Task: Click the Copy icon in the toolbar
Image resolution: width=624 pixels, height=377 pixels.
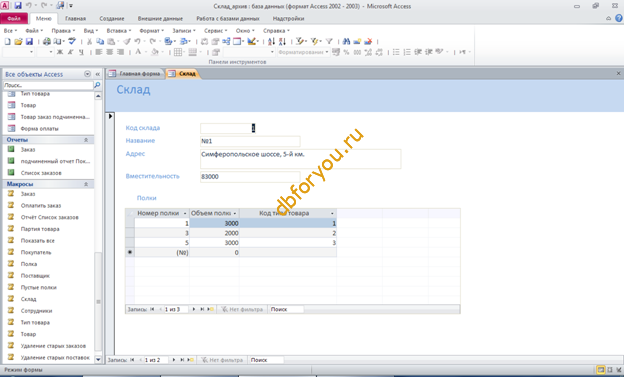Action: click(x=100, y=41)
